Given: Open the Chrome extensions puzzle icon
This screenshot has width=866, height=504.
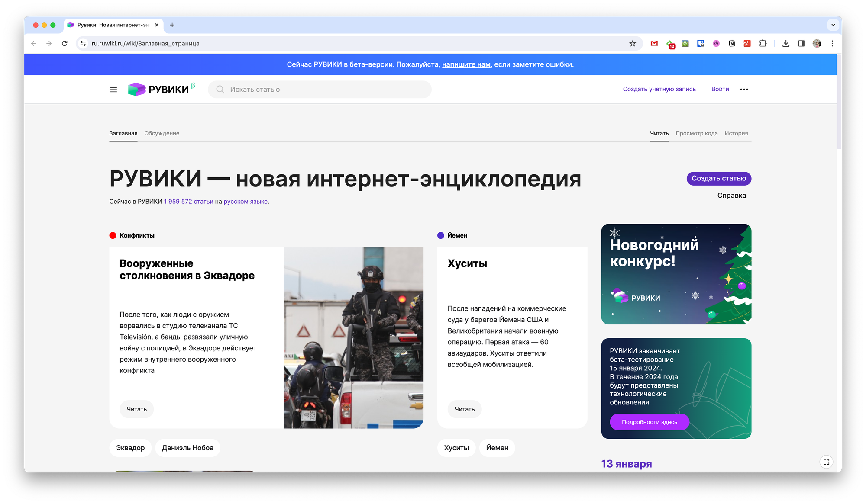Looking at the screenshot, I should point(763,43).
